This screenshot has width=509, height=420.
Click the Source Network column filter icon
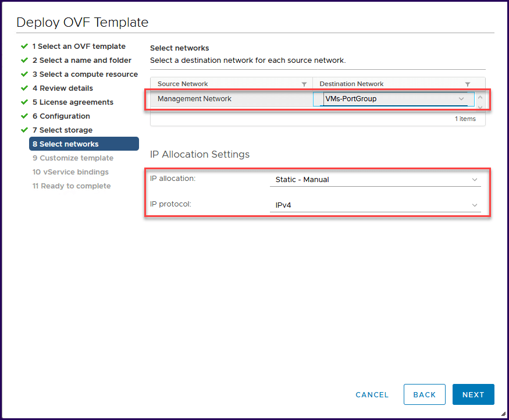[x=304, y=84]
